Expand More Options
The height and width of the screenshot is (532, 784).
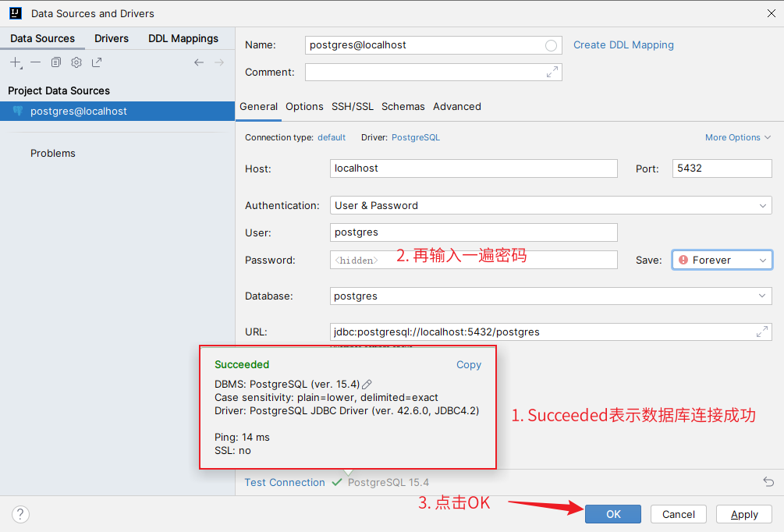pyautogui.click(x=737, y=137)
